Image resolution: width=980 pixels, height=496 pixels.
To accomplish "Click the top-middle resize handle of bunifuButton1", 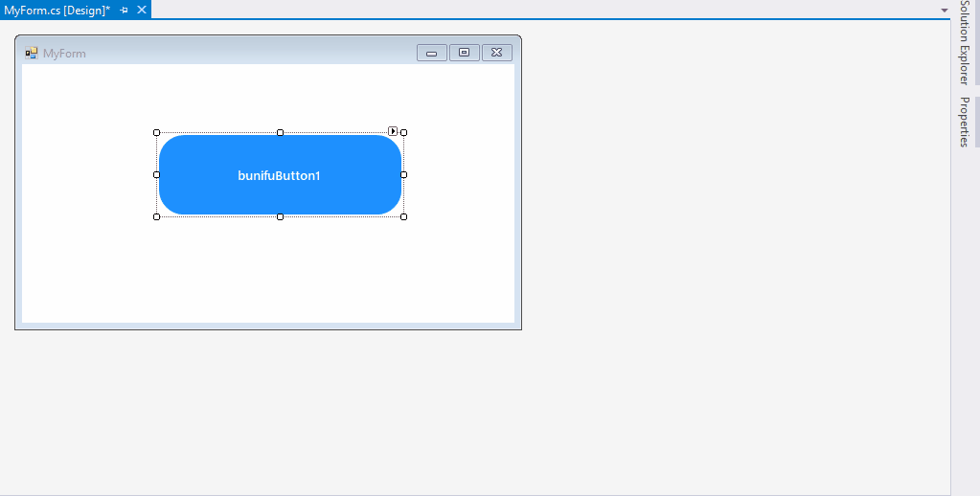I will pyautogui.click(x=280, y=132).
